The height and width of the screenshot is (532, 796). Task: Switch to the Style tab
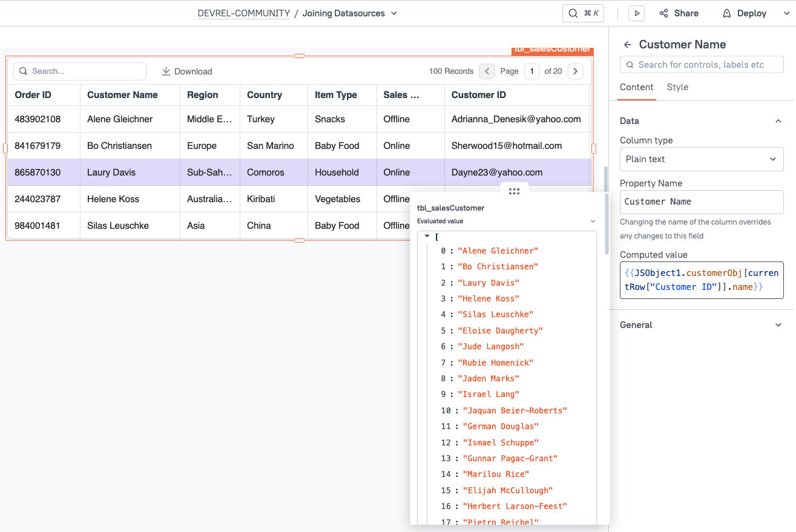677,87
